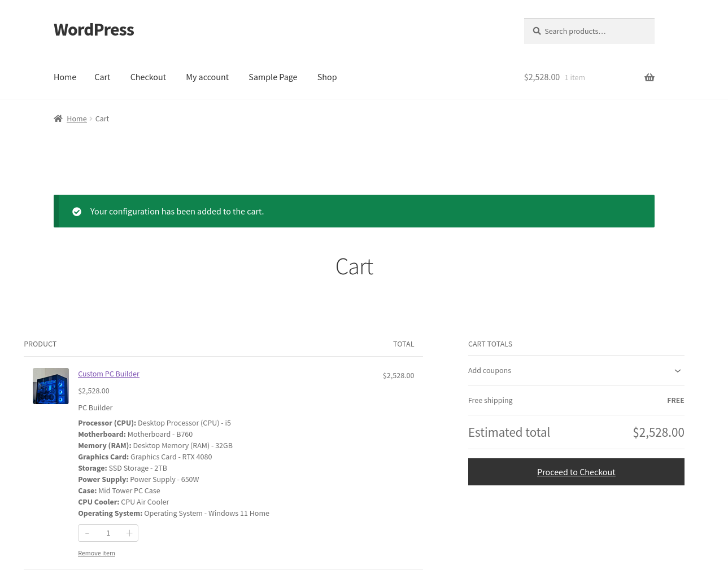Go to My account page
This screenshot has height=583, width=728.
[x=207, y=77]
